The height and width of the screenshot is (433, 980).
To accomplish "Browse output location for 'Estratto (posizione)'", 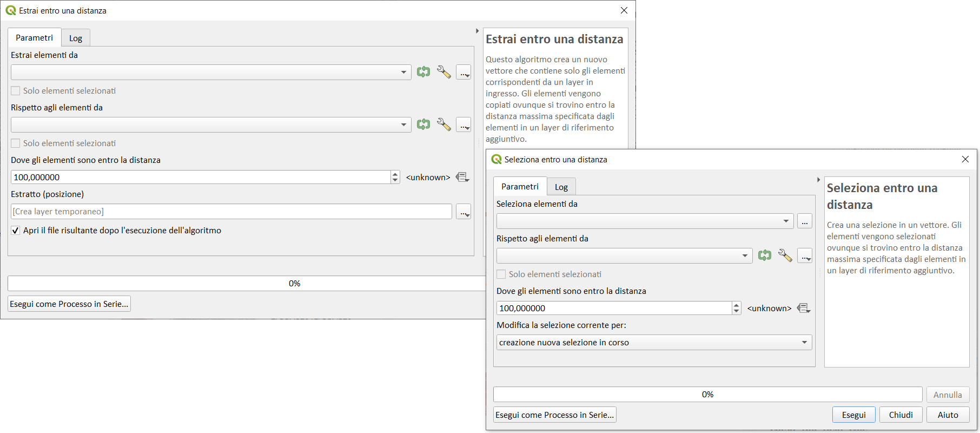I will pos(463,212).
